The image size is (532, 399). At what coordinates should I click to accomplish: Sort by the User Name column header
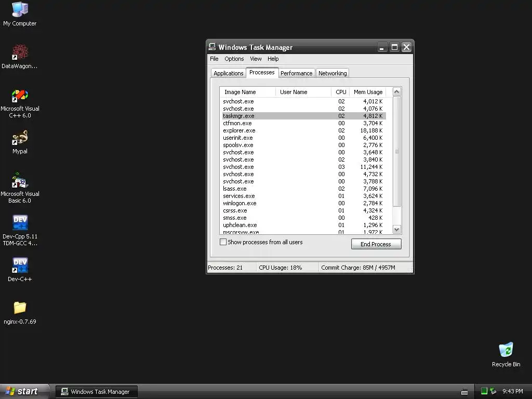click(x=303, y=92)
